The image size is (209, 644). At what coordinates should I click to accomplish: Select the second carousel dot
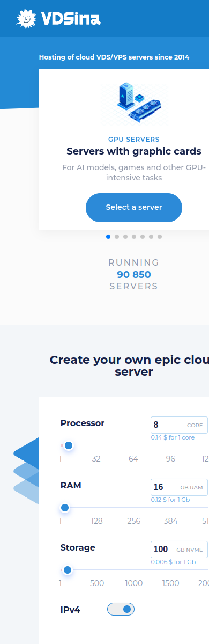pos(117,236)
